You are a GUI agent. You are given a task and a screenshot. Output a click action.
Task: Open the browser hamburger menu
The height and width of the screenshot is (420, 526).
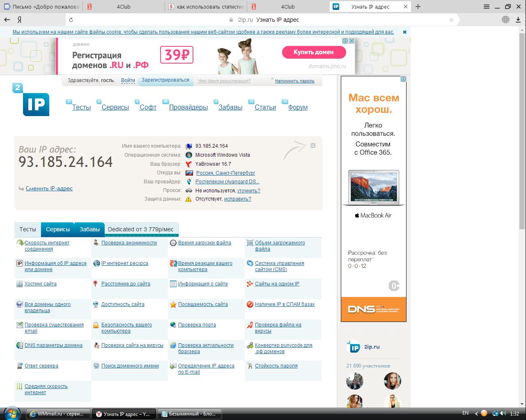[486, 7]
